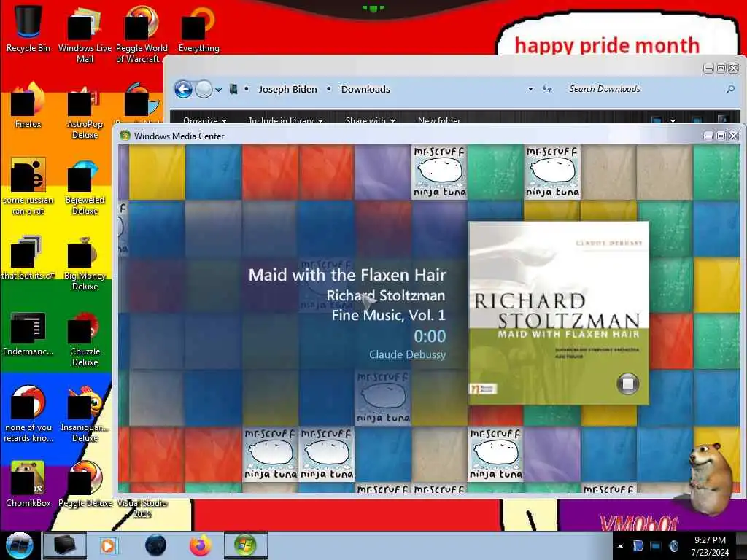Viewport: 747px width, 560px height.
Task: Open the 'Share with' dropdown in Explorer
Action: click(370, 120)
